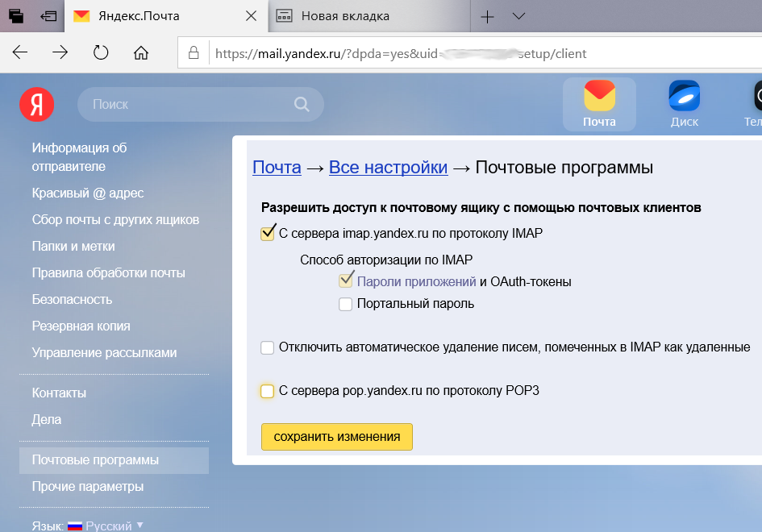Enable the pop.yandex.ru POP3 checkbox
This screenshot has height=532, width=762.
[x=267, y=391]
